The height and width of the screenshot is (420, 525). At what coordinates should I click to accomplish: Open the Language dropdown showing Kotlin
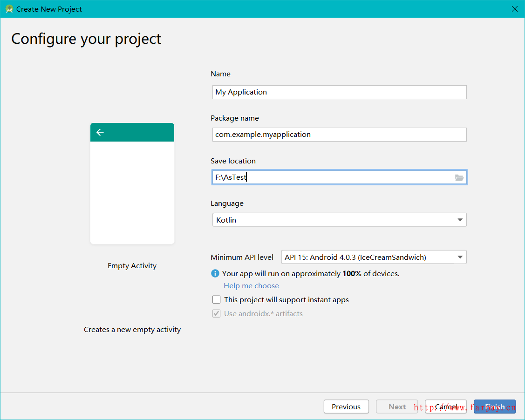tap(339, 220)
